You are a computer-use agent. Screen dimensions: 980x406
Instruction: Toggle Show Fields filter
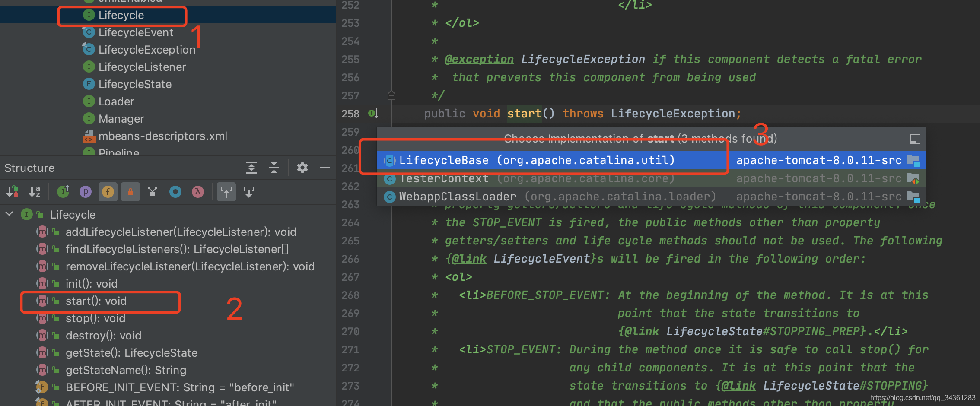point(108,191)
